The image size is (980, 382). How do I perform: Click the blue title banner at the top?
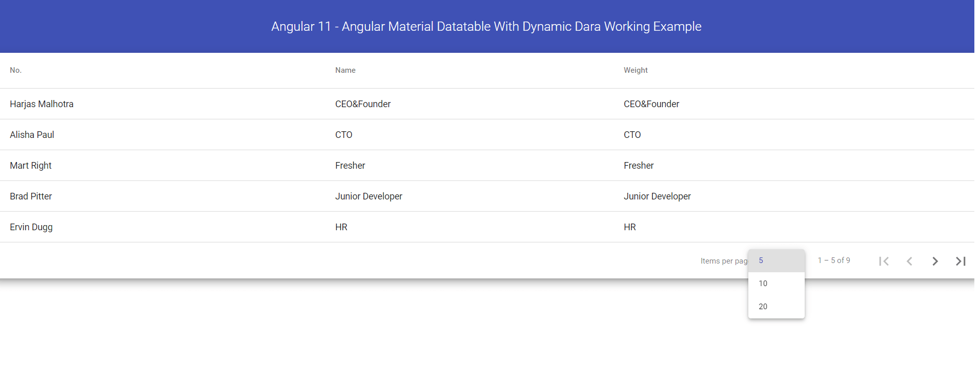[486, 26]
